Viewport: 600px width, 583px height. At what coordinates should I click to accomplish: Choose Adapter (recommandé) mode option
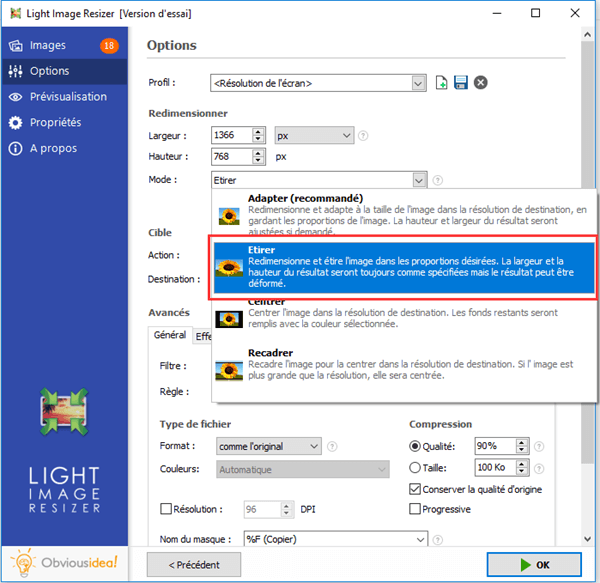(404, 214)
